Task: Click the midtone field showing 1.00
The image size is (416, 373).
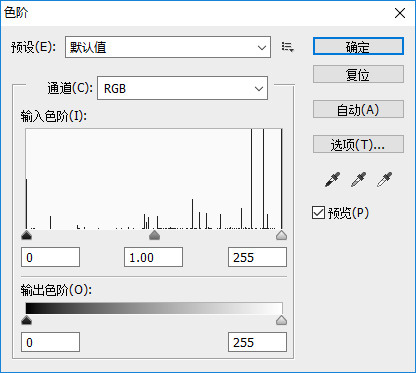Action: (x=153, y=257)
